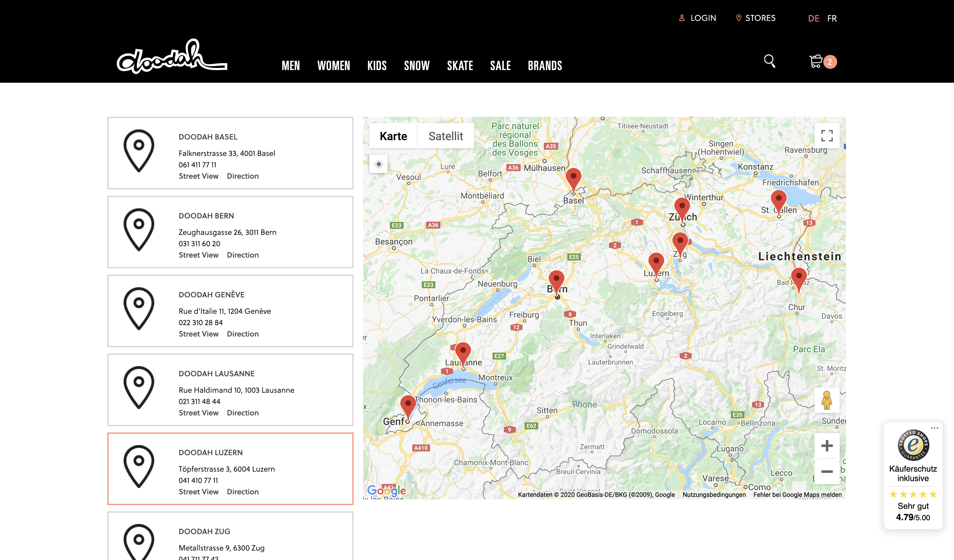
Task: Open Trusted Shops badge options dots
Action: [934, 428]
